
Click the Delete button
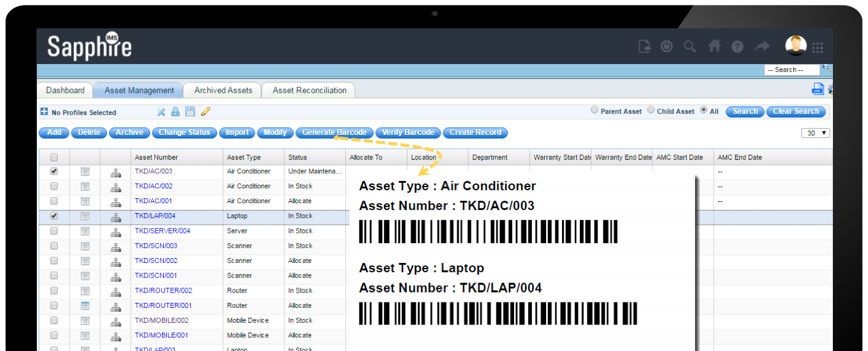click(89, 132)
